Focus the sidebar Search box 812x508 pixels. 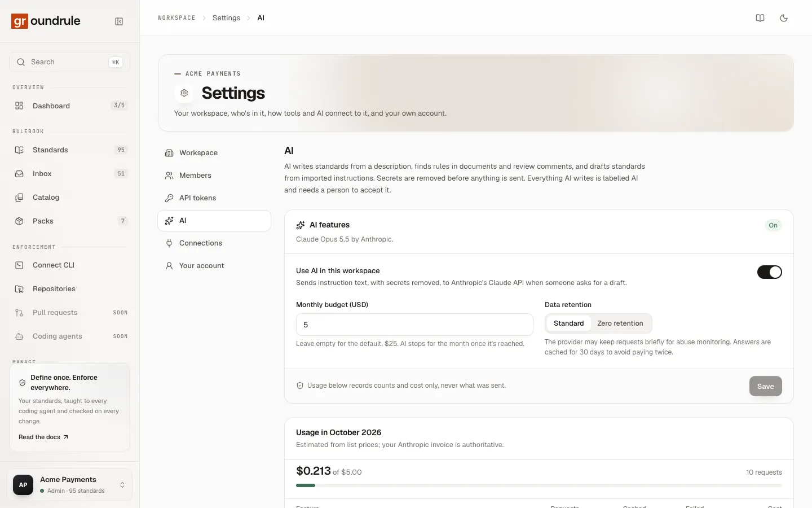[x=70, y=62]
